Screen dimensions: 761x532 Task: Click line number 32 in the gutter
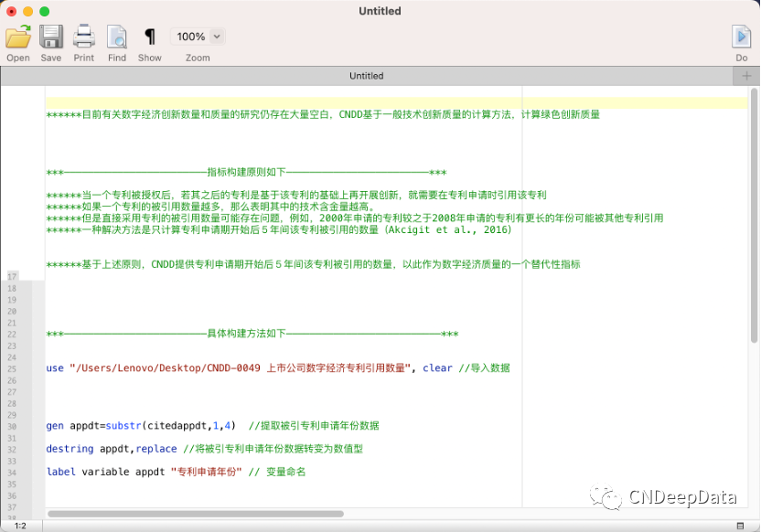click(12, 450)
